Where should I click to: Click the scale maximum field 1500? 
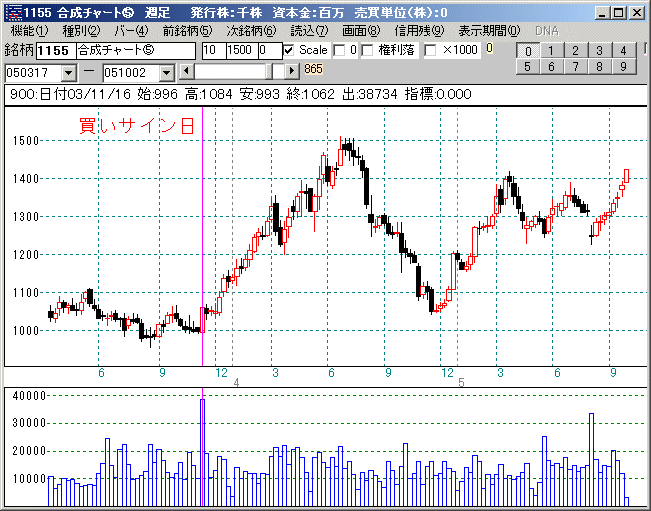242,51
